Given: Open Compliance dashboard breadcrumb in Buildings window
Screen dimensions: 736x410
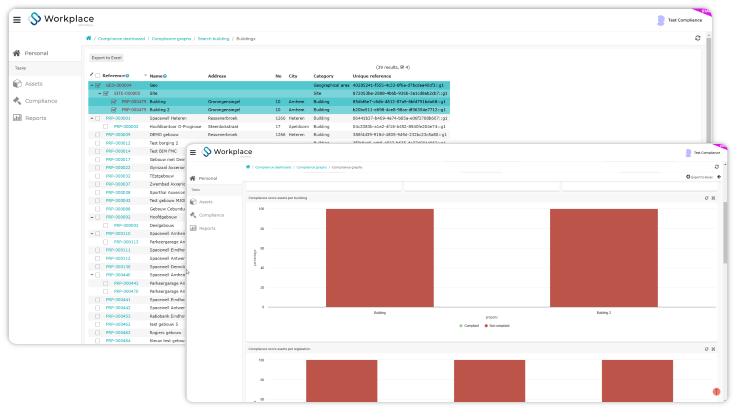Looking at the screenshot, I should point(122,39).
